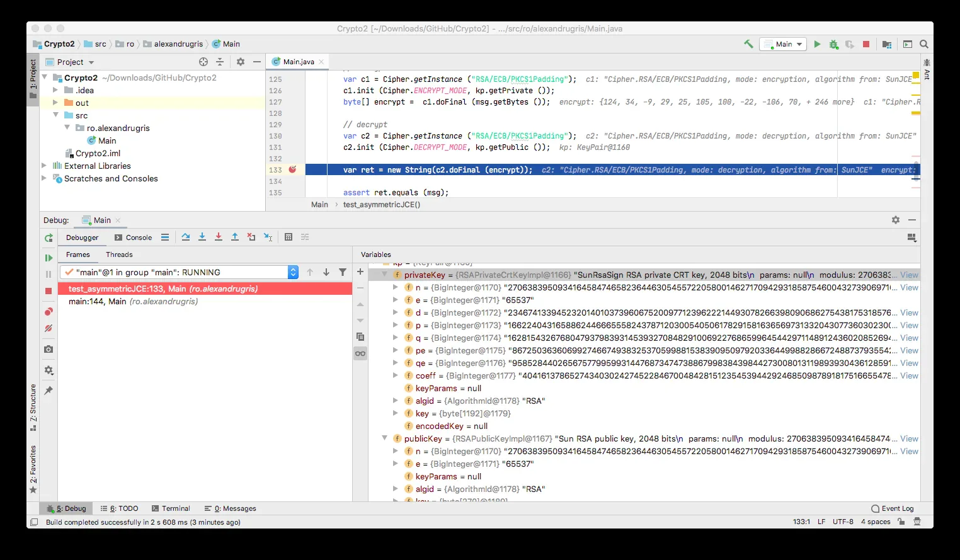This screenshot has height=560, width=960.
Task: Open the thread selector combo box
Action: [179, 272]
